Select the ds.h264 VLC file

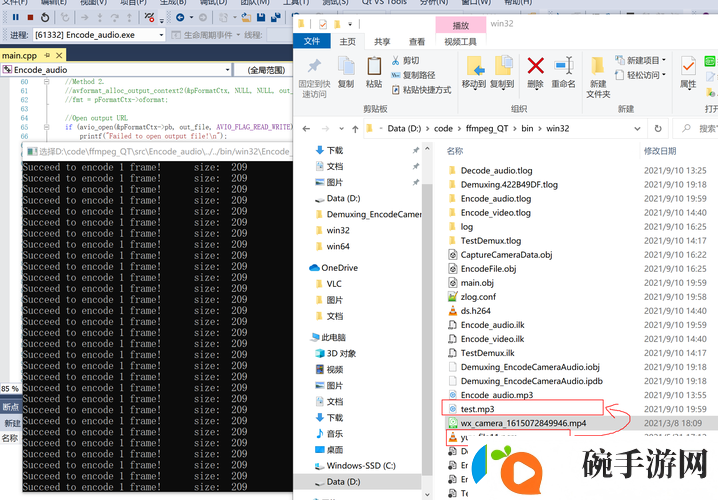(475, 311)
